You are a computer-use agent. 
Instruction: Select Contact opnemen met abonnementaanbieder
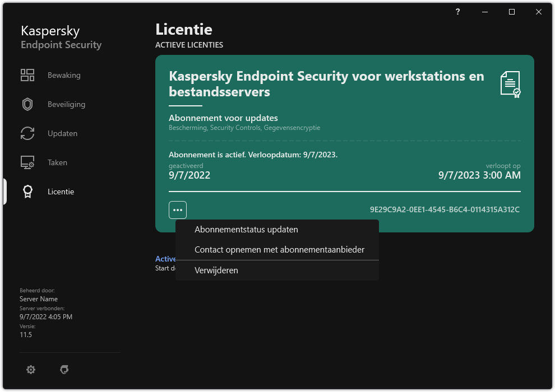(x=280, y=250)
